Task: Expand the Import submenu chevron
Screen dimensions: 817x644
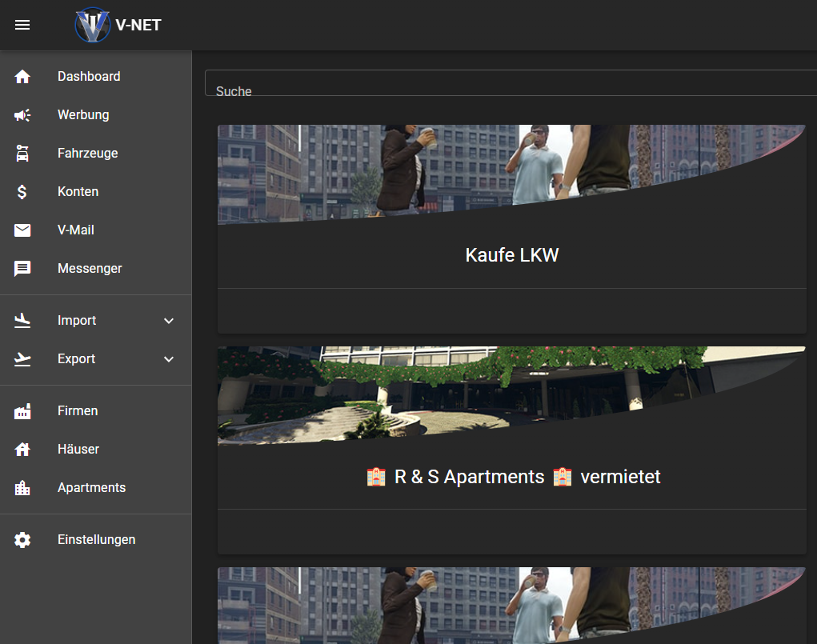Action: [x=169, y=321]
